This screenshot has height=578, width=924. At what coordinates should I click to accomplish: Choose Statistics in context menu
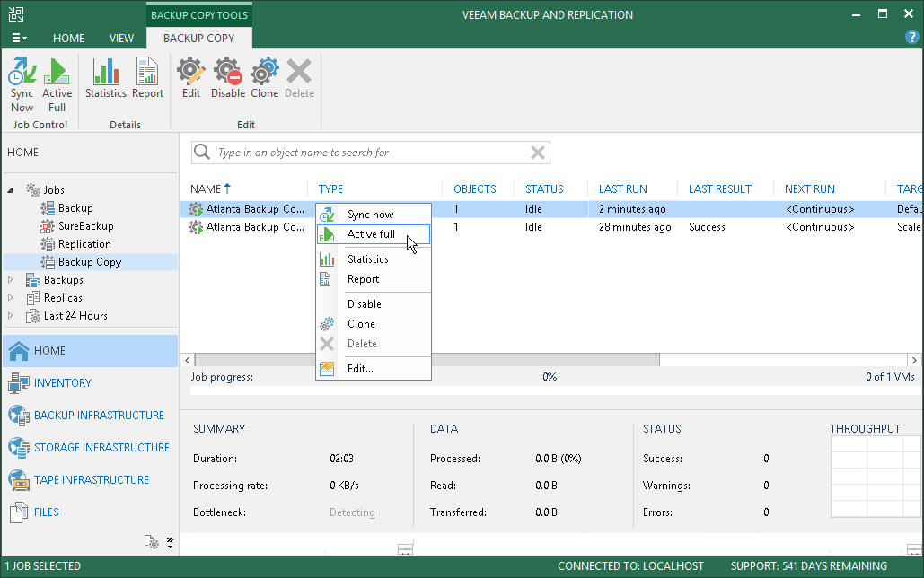(374, 259)
